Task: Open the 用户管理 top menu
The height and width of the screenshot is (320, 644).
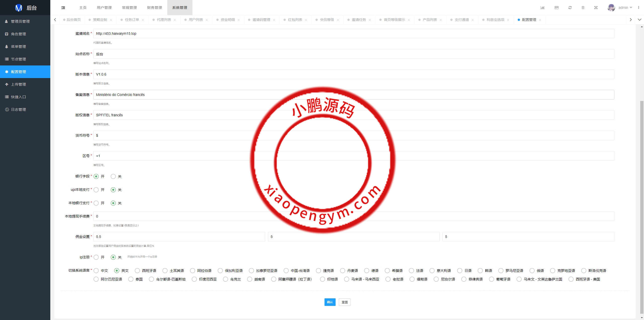Action: tap(104, 8)
